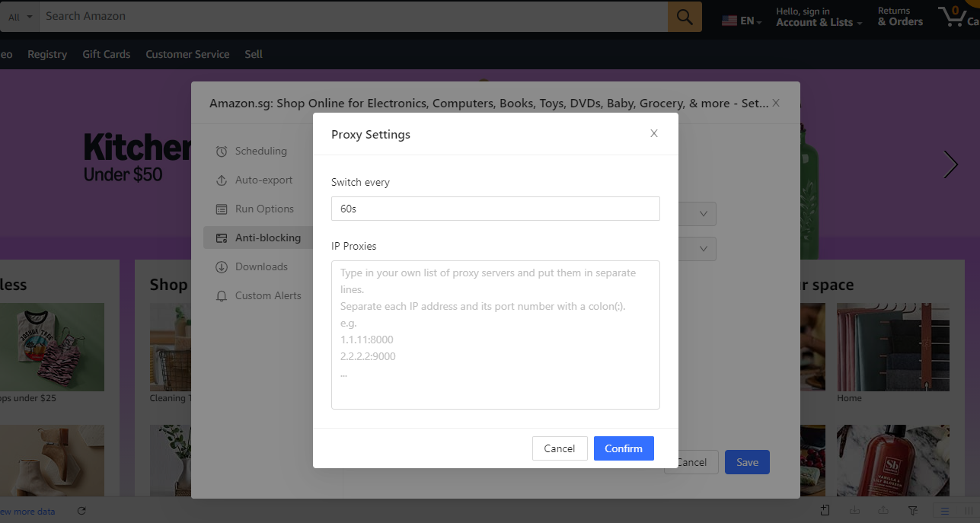Image resolution: width=980 pixels, height=523 pixels.
Task: Switch to row list view toggle
Action: [944, 511]
